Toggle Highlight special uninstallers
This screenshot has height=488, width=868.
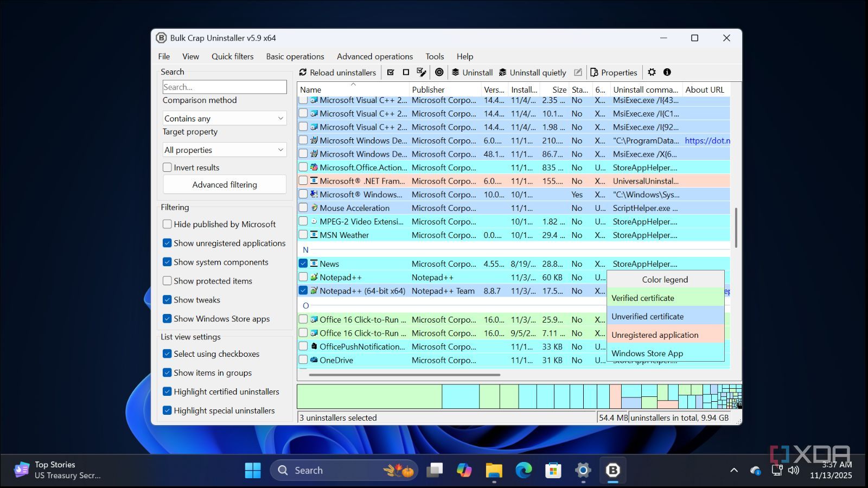pyautogui.click(x=168, y=410)
